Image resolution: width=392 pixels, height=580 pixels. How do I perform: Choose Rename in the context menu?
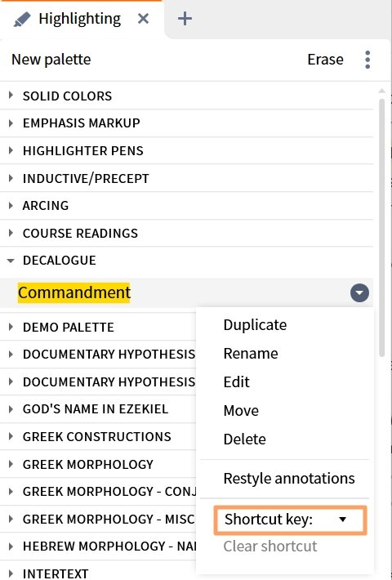[251, 354]
